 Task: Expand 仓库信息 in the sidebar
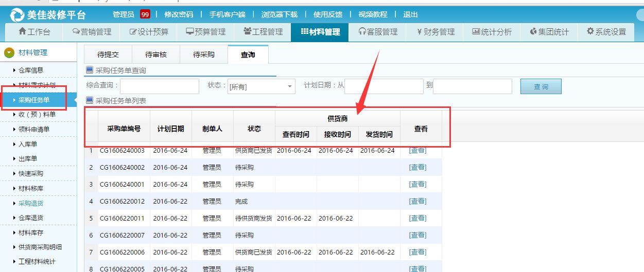click(31, 70)
